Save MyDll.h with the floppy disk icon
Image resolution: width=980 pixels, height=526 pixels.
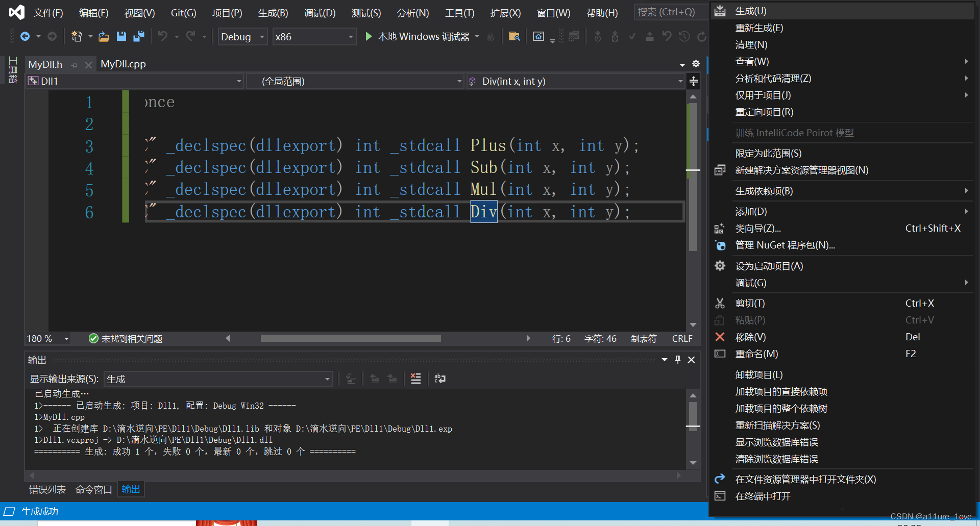121,36
